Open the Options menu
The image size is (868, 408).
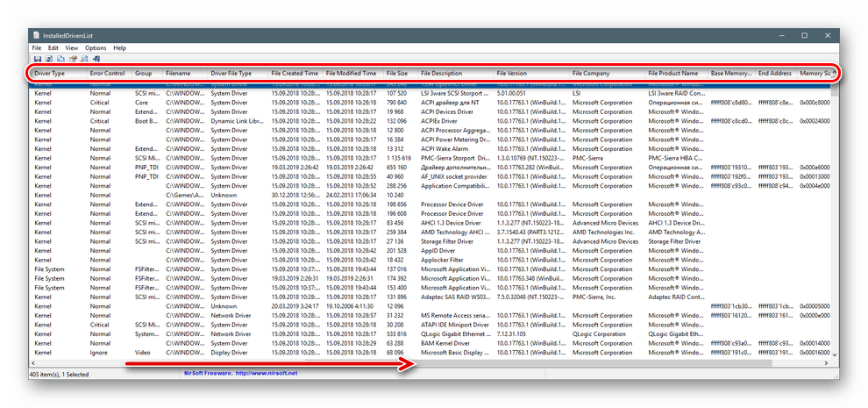96,48
